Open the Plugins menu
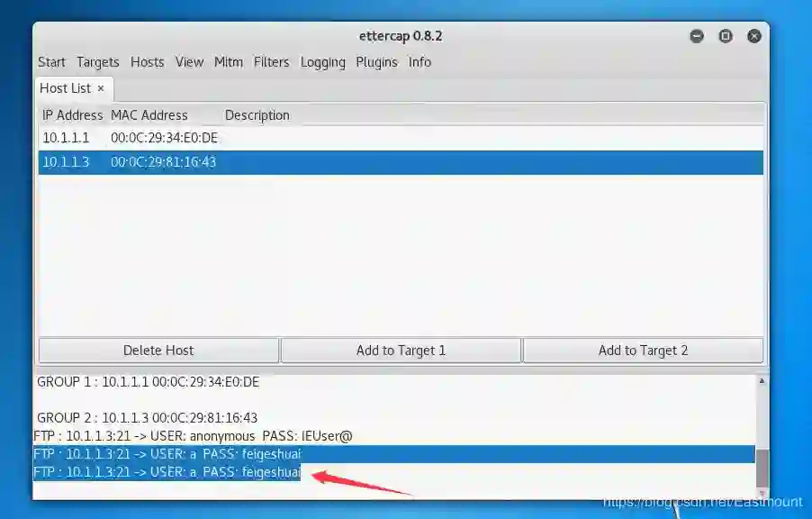 click(376, 62)
